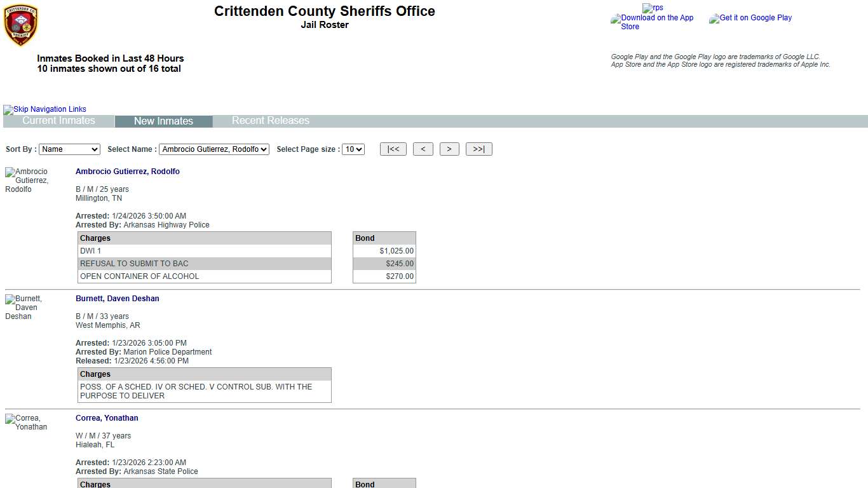Select the New Inmates tab
The image size is (868, 488).
pos(163,121)
